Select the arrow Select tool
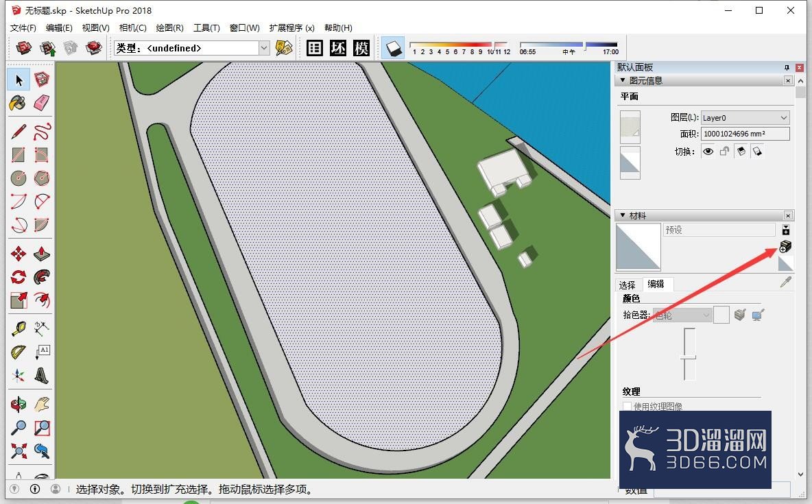Image resolution: width=812 pixels, height=504 pixels. coord(19,80)
